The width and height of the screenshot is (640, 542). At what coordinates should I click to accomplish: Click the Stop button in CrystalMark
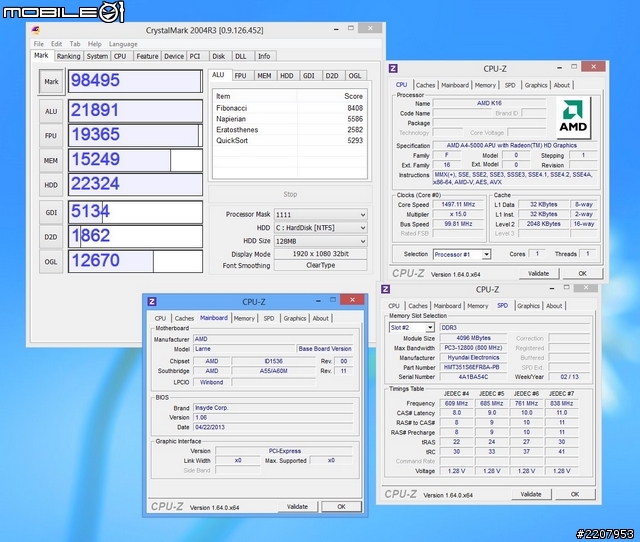click(x=290, y=194)
